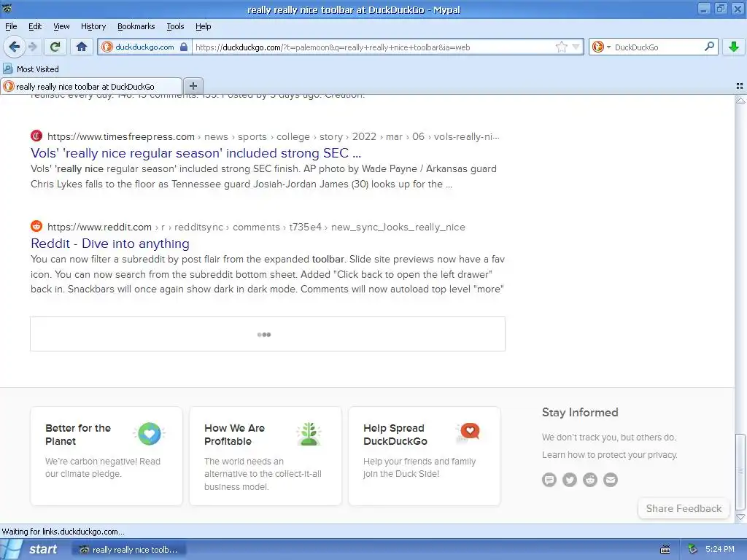Click the scrollbar up arrow
This screenshot has width=747, height=560.
(740, 101)
